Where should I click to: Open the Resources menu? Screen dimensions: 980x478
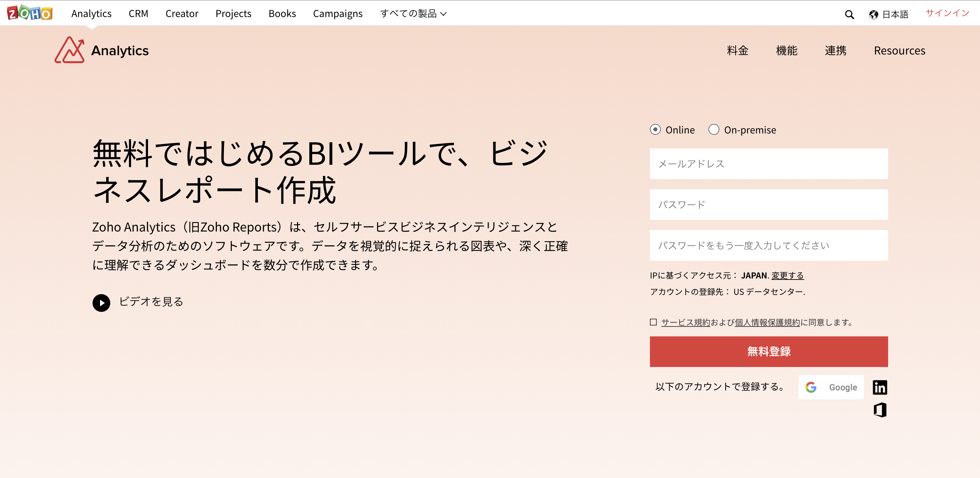(x=899, y=50)
